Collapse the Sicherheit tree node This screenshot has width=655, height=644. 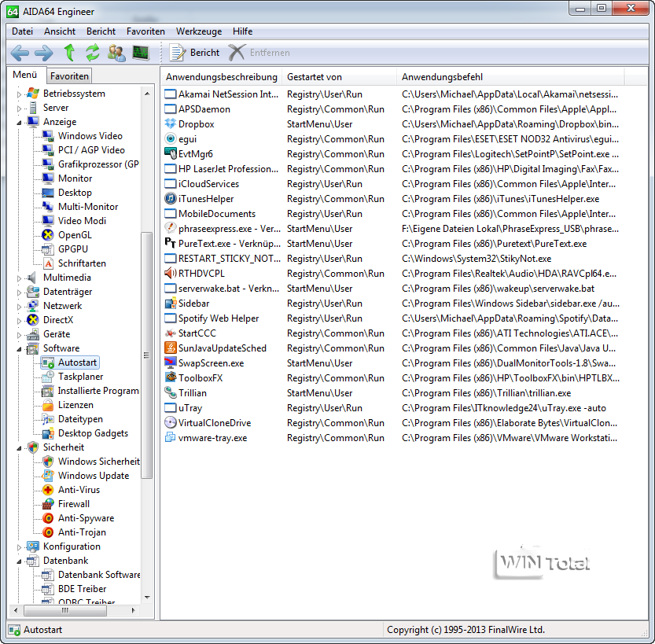pyautogui.click(x=20, y=447)
